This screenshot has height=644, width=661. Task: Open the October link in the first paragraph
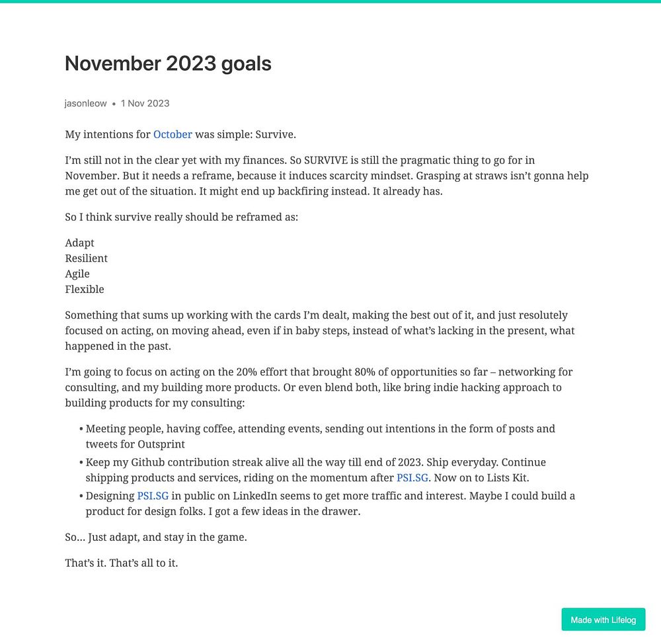[x=173, y=134]
